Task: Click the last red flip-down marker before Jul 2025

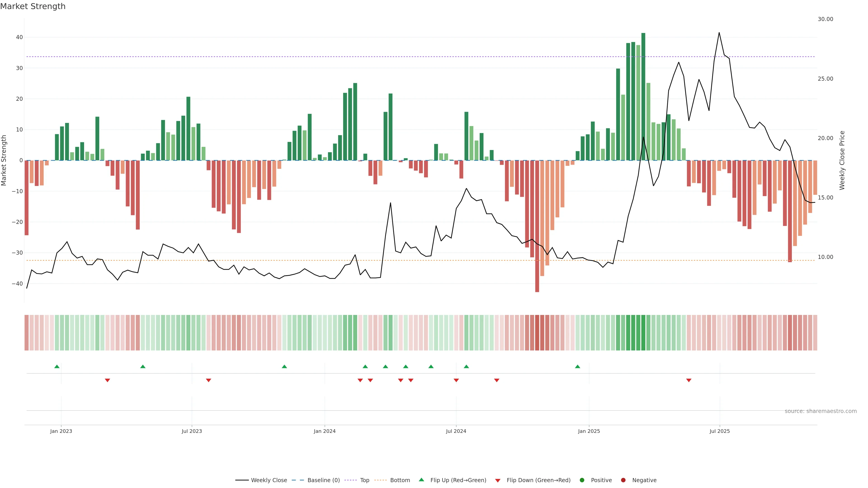Action: click(689, 380)
